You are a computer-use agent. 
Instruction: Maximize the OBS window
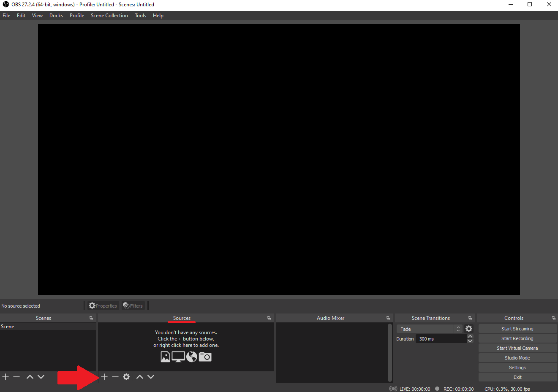coord(530,5)
